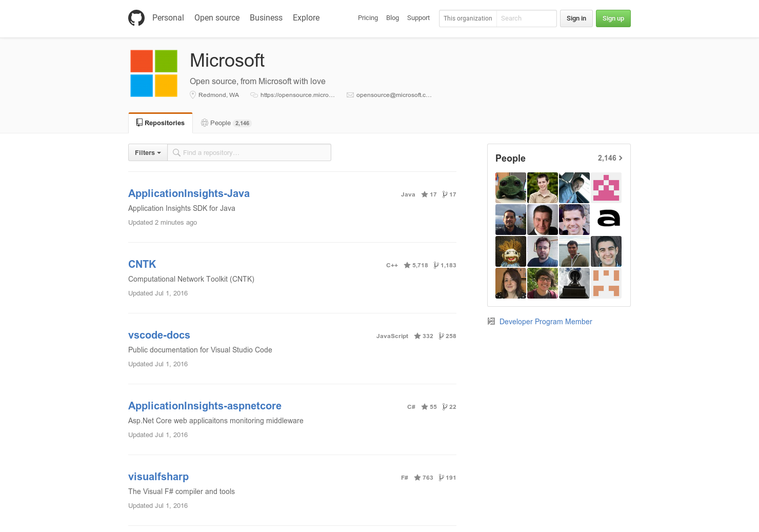
Task: Open the Pricing menu item
Action: pos(368,18)
